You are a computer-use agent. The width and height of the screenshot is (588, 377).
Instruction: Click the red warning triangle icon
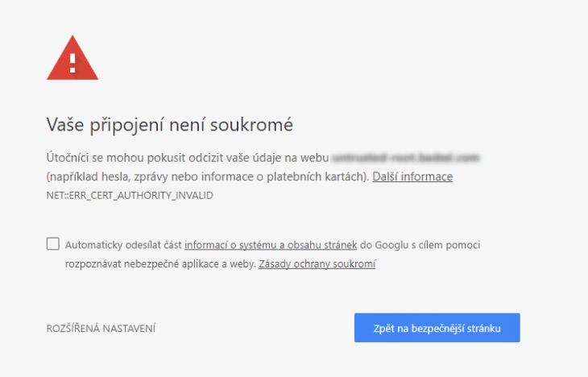(x=72, y=58)
